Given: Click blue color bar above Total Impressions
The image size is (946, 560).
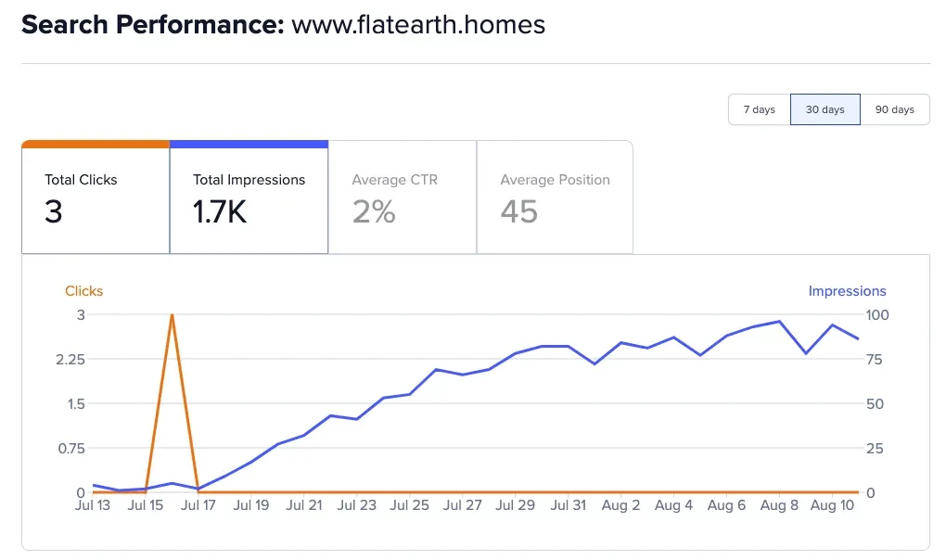Looking at the screenshot, I should pyautogui.click(x=249, y=144).
